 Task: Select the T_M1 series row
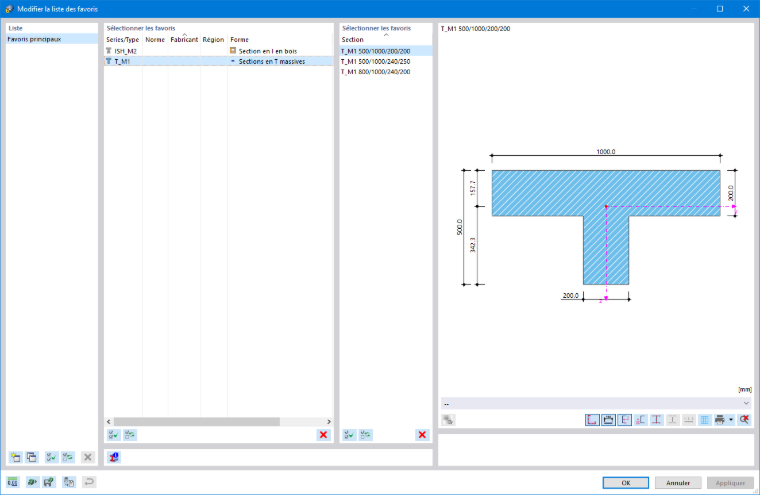219,62
